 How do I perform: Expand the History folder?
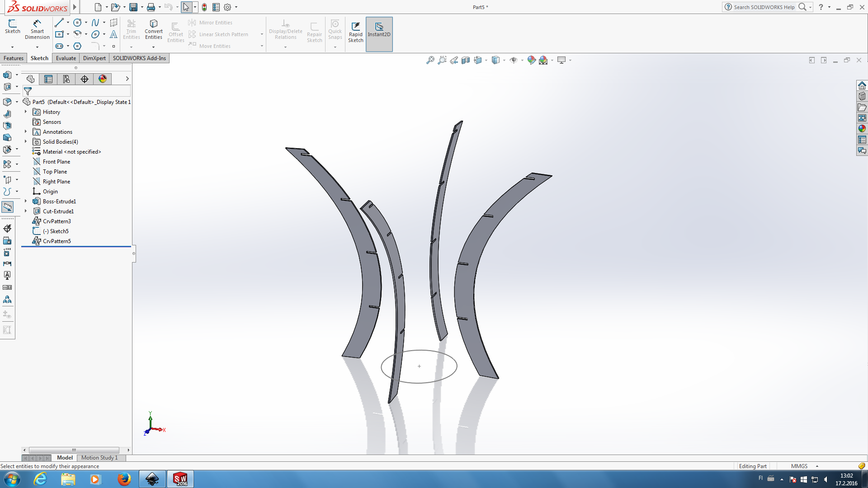[26, 112]
